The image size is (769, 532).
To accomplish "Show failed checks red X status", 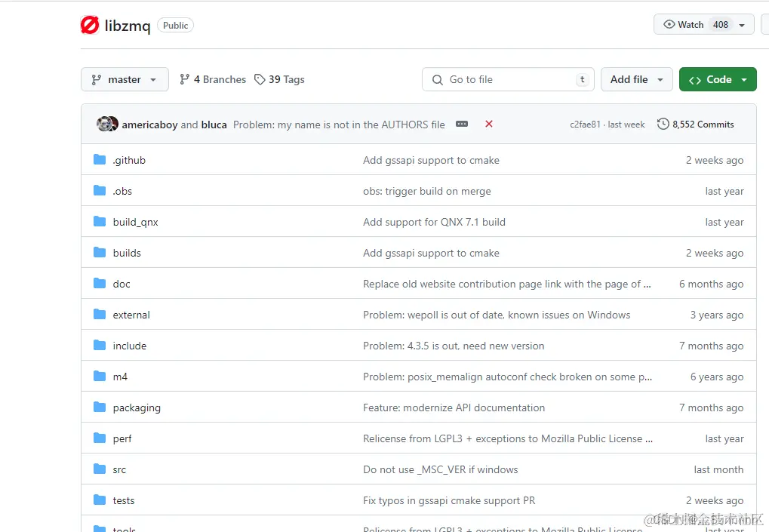I will 489,124.
